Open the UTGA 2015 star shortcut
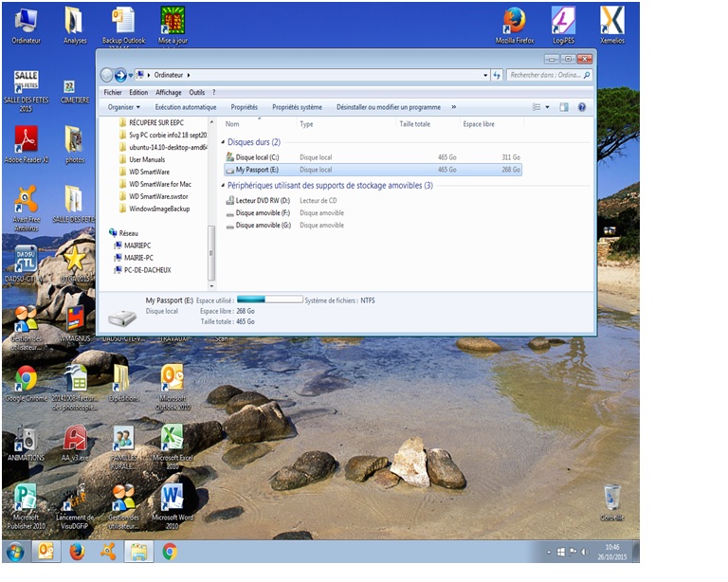728x582 pixels. (x=75, y=264)
